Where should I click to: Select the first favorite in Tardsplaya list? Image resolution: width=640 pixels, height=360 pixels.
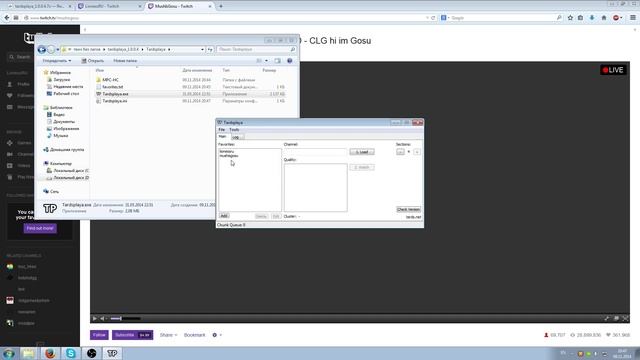227,151
